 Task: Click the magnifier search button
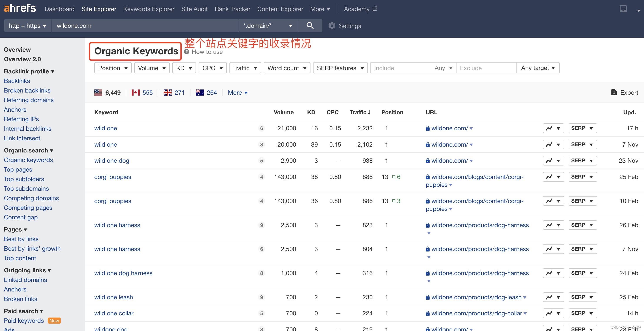click(x=310, y=25)
